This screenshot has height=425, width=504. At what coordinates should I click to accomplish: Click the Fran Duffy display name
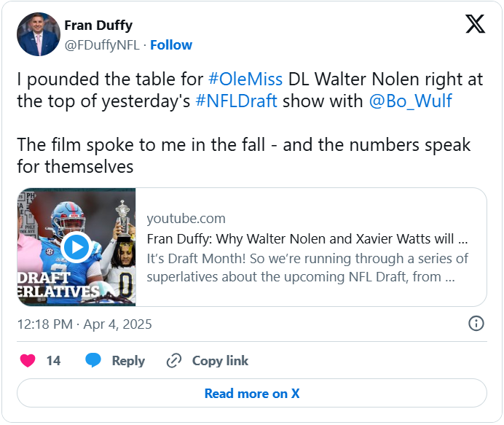(98, 26)
